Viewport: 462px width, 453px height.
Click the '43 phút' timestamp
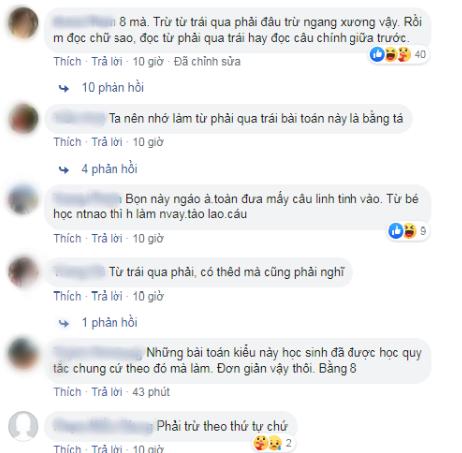tap(151, 392)
